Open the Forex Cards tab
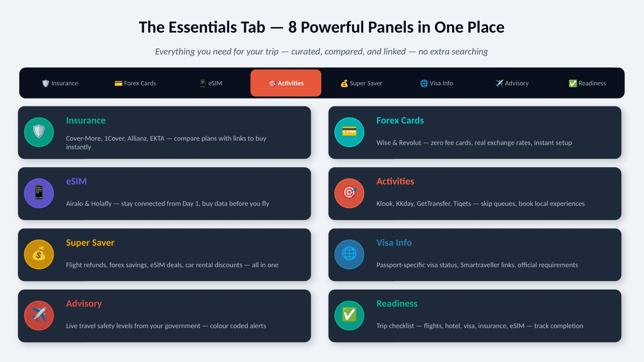Image resolution: width=644 pixels, height=362 pixels. pyautogui.click(x=135, y=83)
